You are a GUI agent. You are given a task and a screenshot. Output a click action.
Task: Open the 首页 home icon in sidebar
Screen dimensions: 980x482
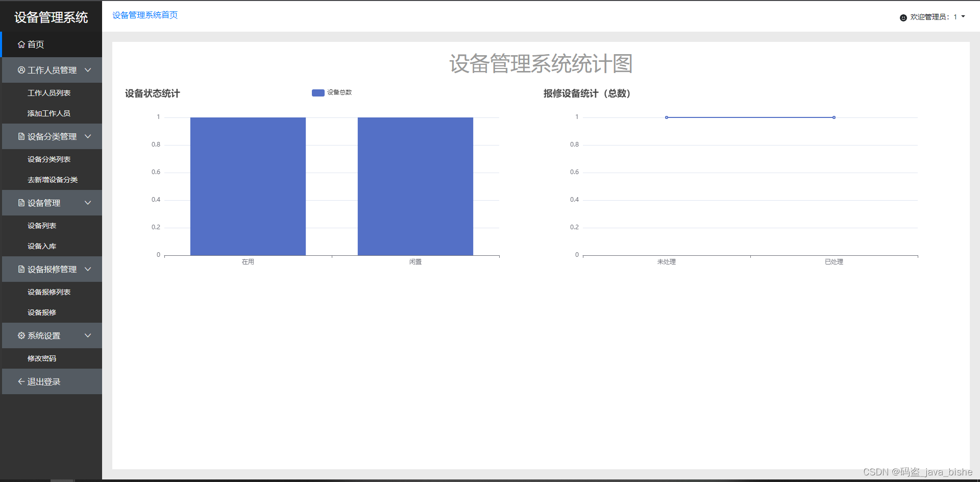tap(21, 44)
